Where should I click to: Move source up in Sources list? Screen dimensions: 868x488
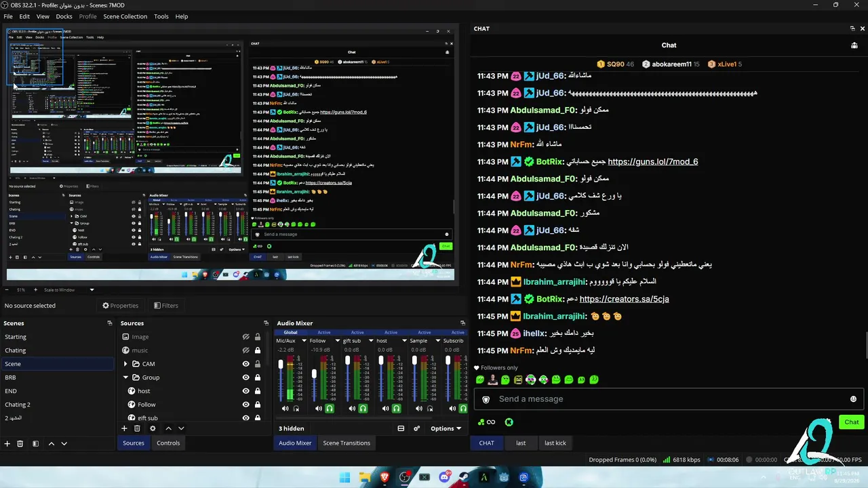pos(169,428)
